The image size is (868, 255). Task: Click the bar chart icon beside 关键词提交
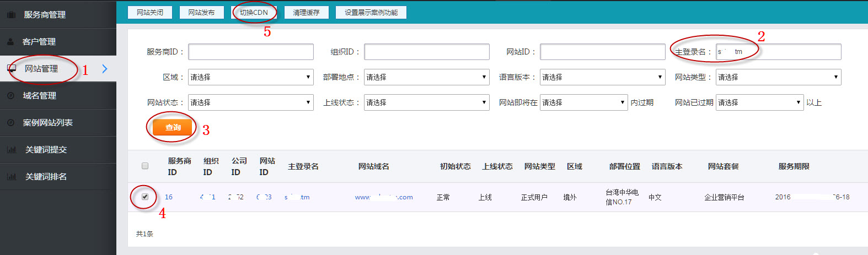click(11, 150)
